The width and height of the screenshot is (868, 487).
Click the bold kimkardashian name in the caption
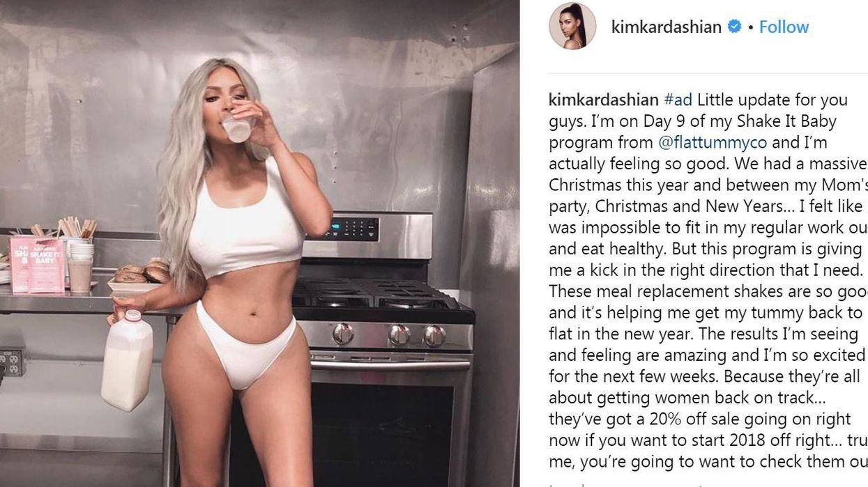pyautogui.click(x=604, y=100)
